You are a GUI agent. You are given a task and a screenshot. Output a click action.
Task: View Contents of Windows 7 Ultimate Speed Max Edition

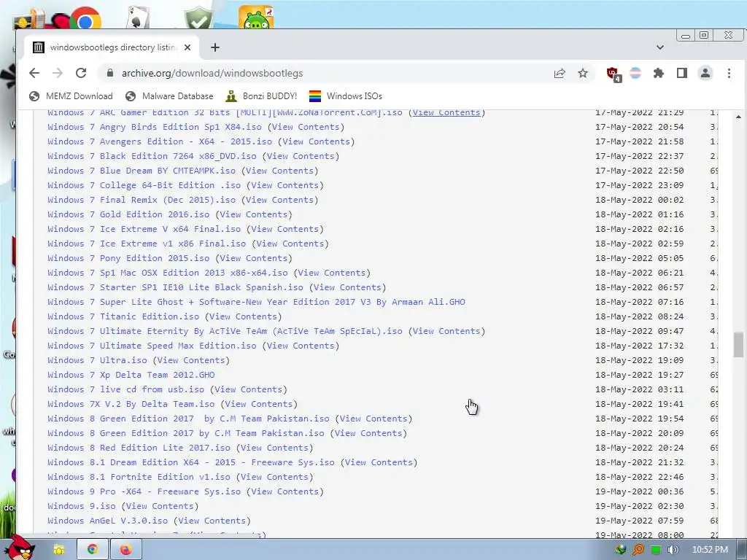pos(301,346)
